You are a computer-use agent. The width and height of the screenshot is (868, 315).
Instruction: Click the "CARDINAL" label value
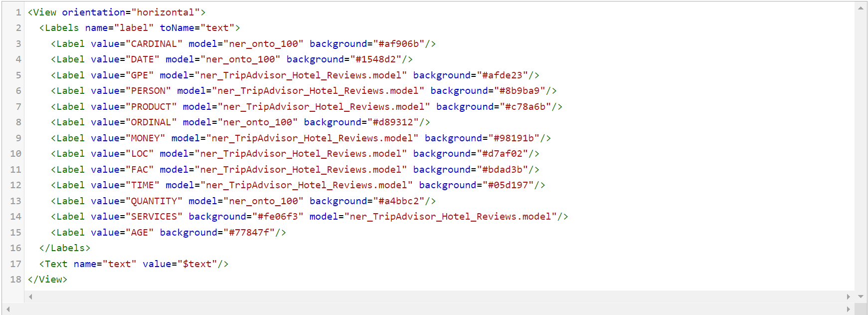tap(154, 44)
